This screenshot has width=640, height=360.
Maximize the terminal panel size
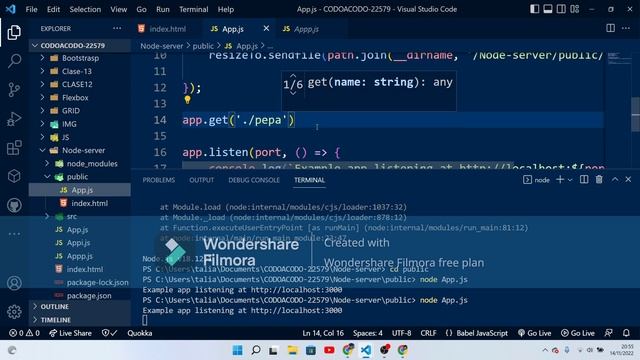[615, 180]
